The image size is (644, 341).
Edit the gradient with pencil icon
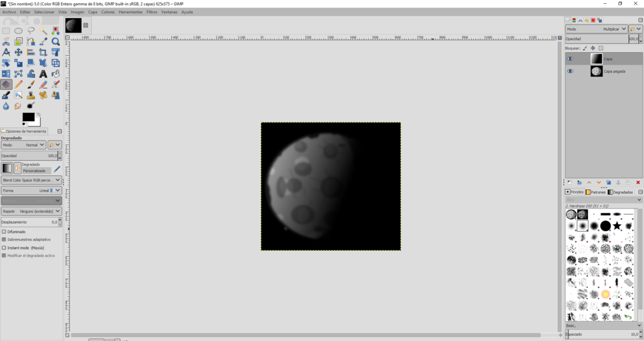pyautogui.click(x=57, y=169)
